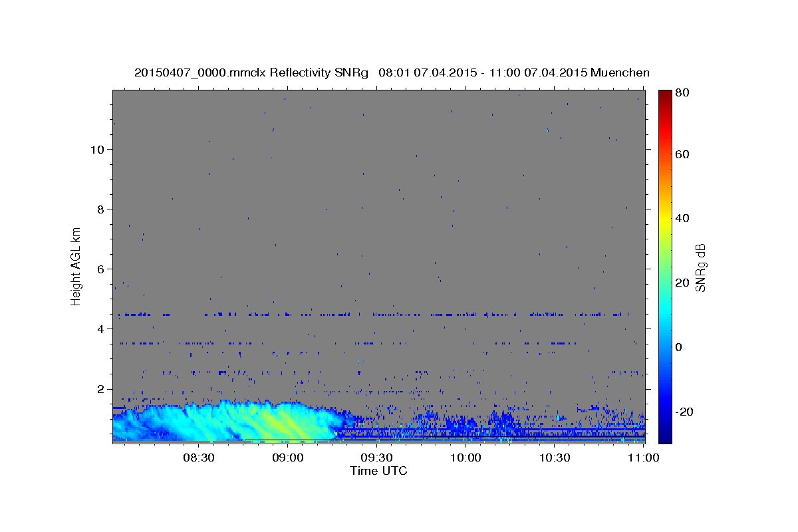Click the 'Height AGL km' axis label

click(x=76, y=265)
